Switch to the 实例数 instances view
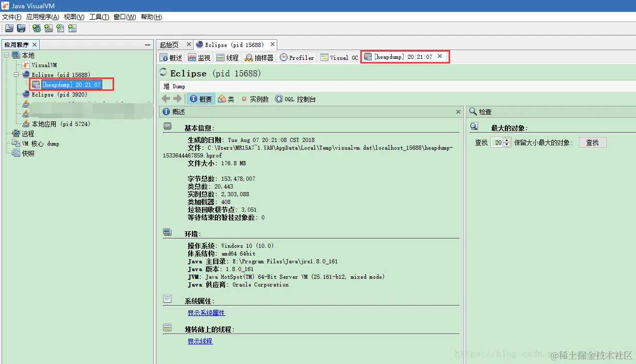Image resolution: width=636 pixels, height=364 pixels. pos(255,99)
